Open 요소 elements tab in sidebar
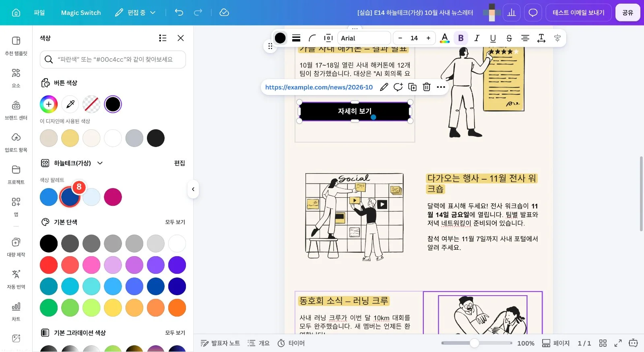 coord(16,78)
